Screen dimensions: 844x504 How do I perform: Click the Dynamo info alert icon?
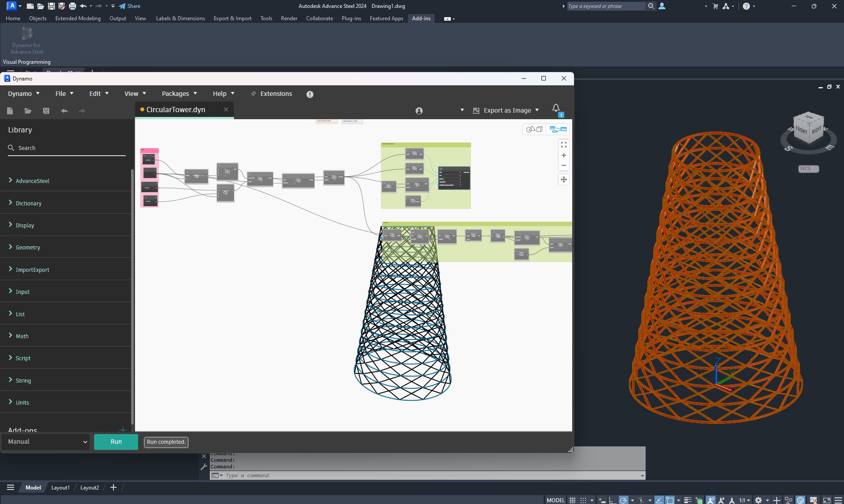click(310, 94)
